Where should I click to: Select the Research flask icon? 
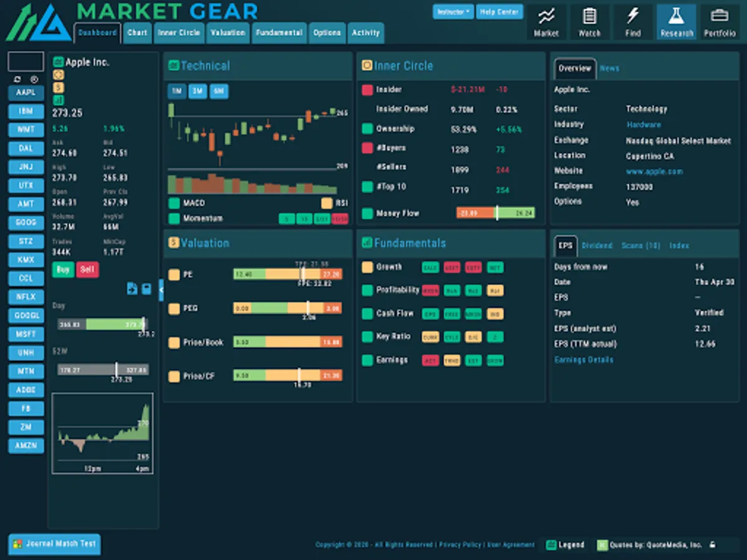tap(677, 22)
